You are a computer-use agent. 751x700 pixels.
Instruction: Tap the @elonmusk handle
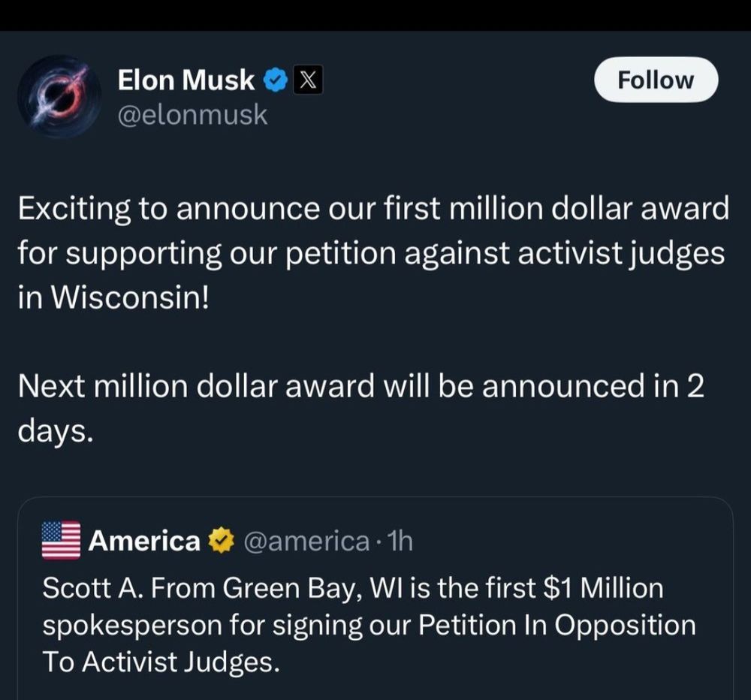point(192,115)
